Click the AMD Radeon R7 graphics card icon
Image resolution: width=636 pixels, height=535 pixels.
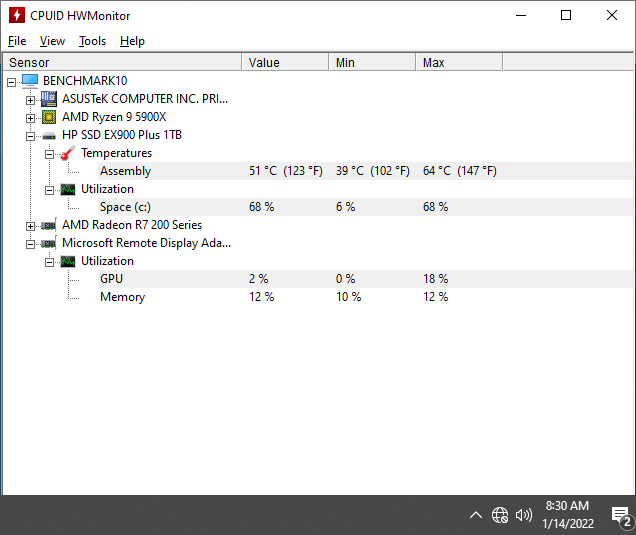click(x=49, y=226)
